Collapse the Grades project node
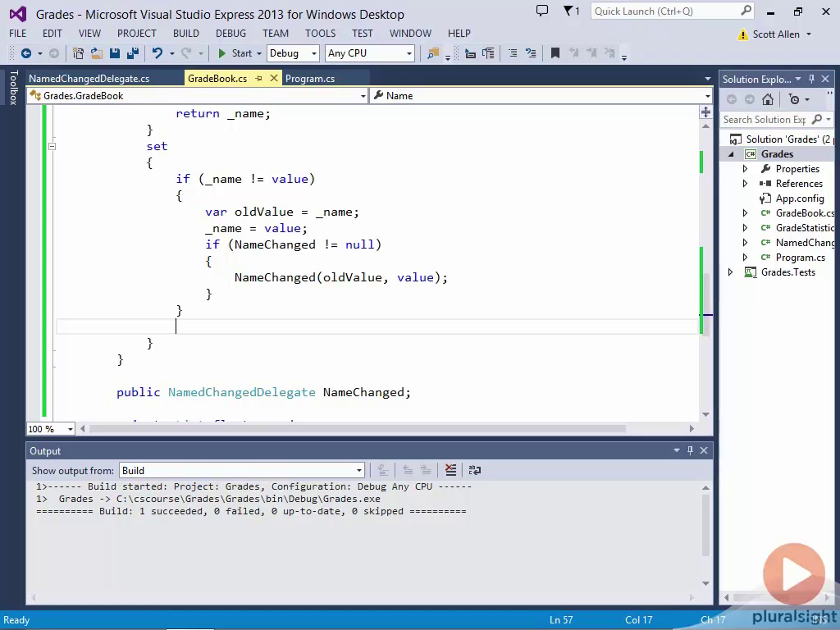The width and height of the screenshot is (840, 630). (x=731, y=154)
